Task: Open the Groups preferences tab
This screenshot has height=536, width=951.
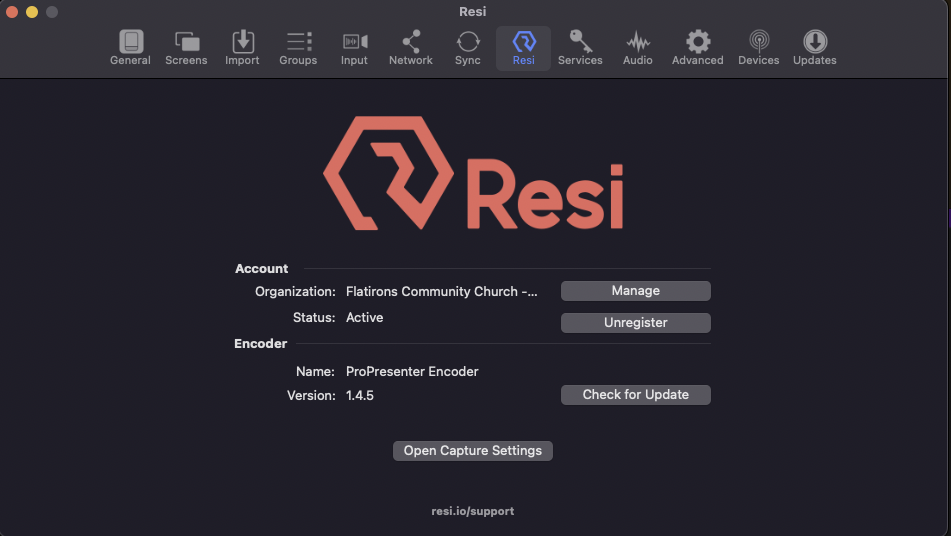Action: (x=298, y=48)
